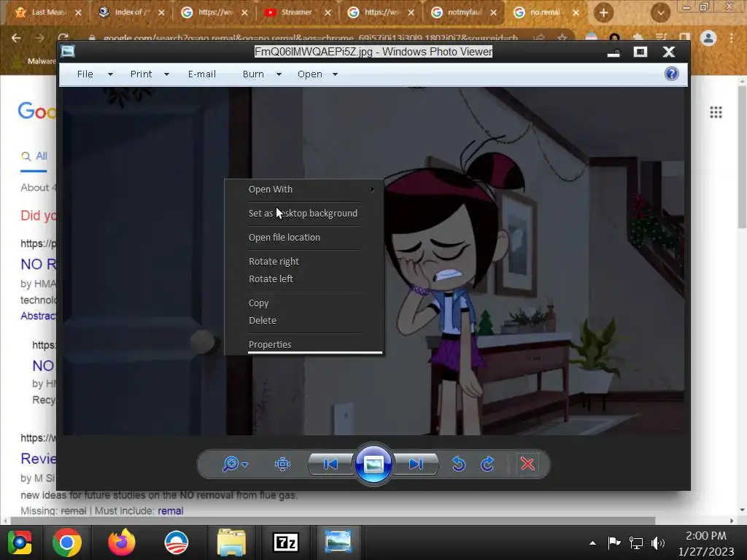
Task: Open the Chrome profile avatar
Action: point(708,38)
